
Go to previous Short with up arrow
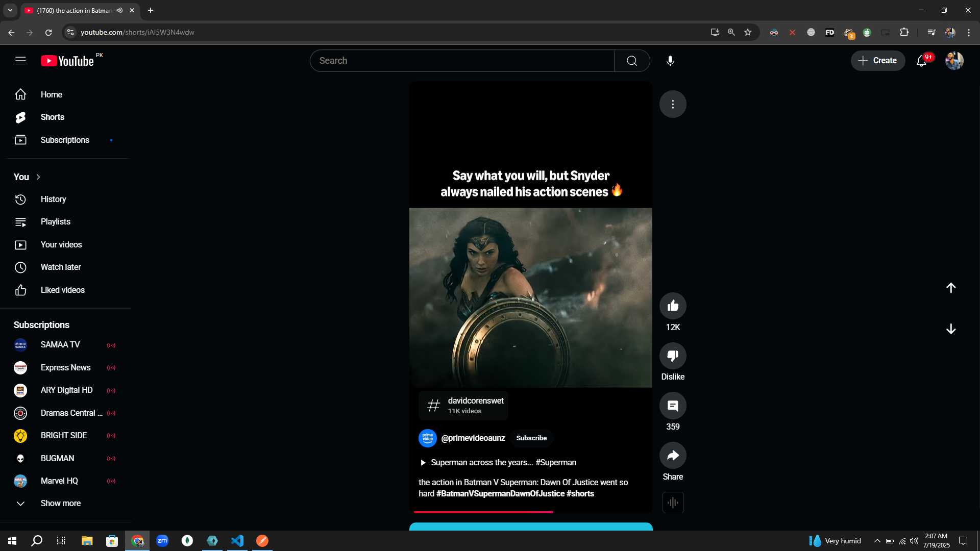pyautogui.click(x=951, y=288)
